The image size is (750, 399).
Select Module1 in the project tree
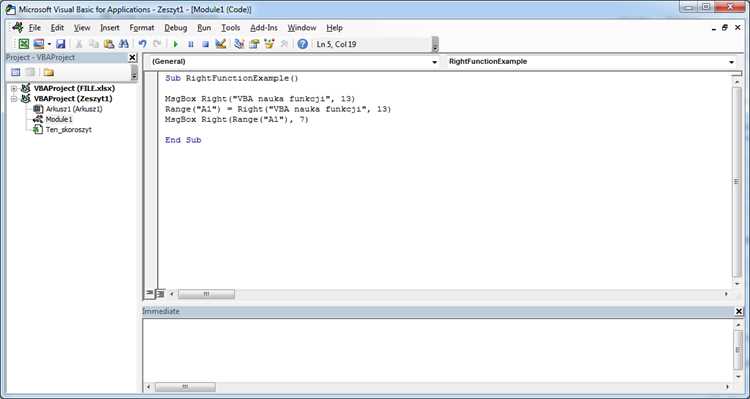coord(59,119)
